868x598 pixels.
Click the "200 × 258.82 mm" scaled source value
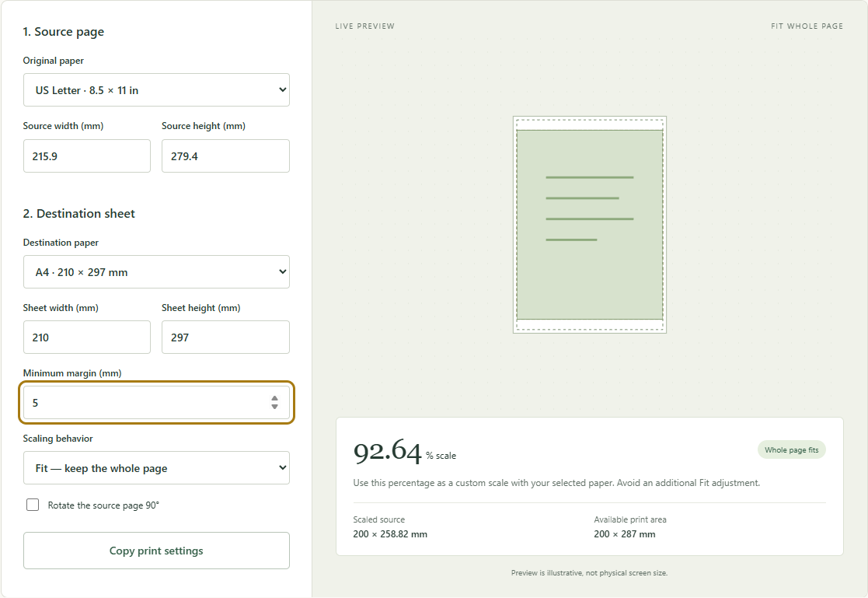[x=390, y=534]
